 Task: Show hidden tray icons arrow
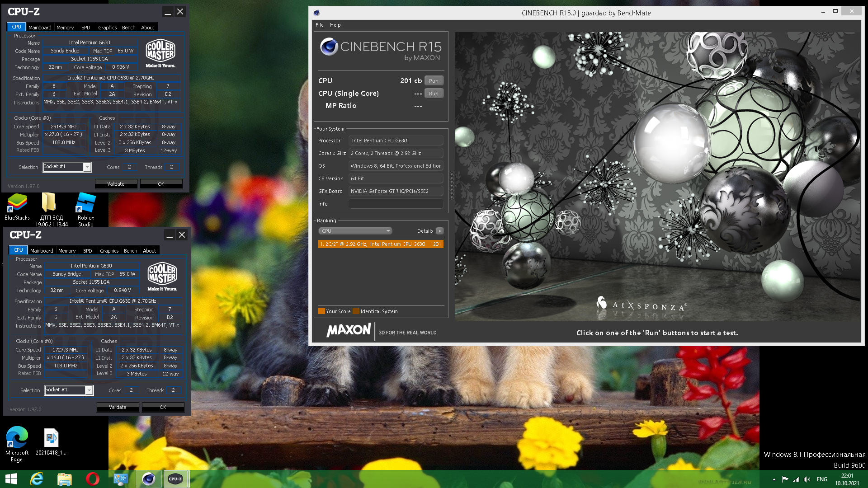point(774,479)
